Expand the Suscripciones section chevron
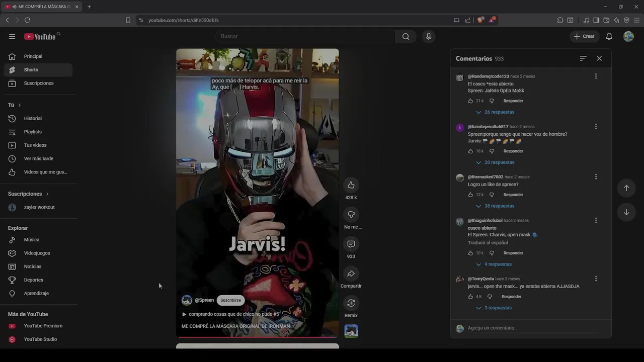 (47, 194)
